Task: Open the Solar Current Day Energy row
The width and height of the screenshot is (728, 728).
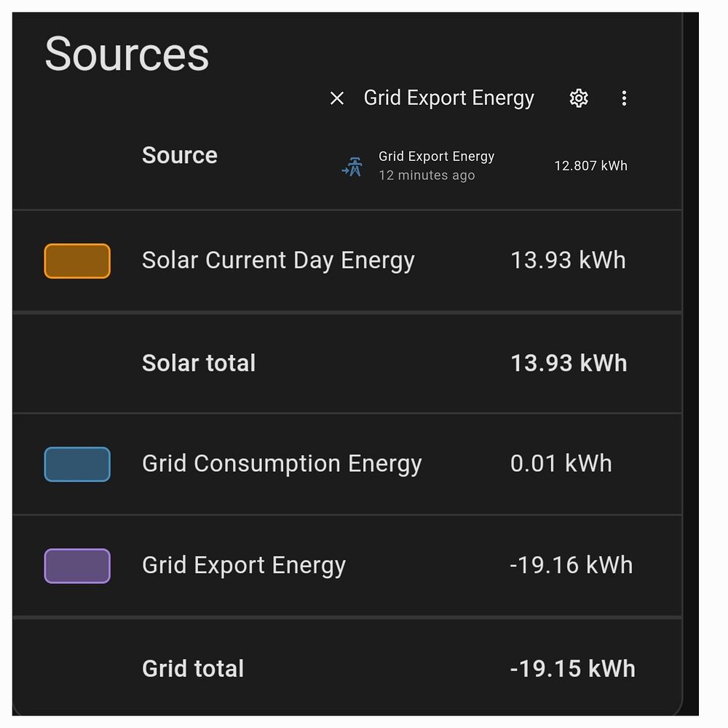Action: coord(279,260)
